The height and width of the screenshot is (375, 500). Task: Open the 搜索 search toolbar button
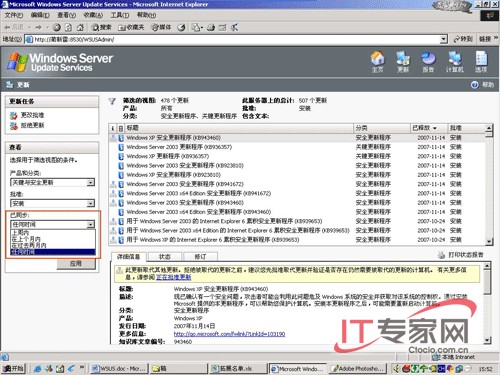(x=101, y=27)
